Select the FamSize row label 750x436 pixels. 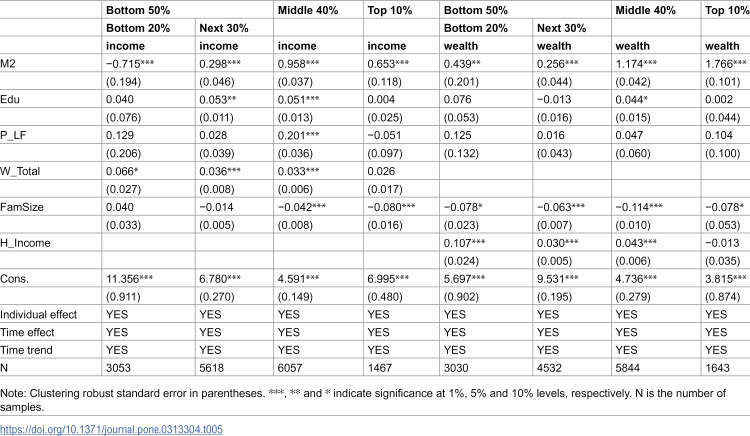tap(22, 207)
